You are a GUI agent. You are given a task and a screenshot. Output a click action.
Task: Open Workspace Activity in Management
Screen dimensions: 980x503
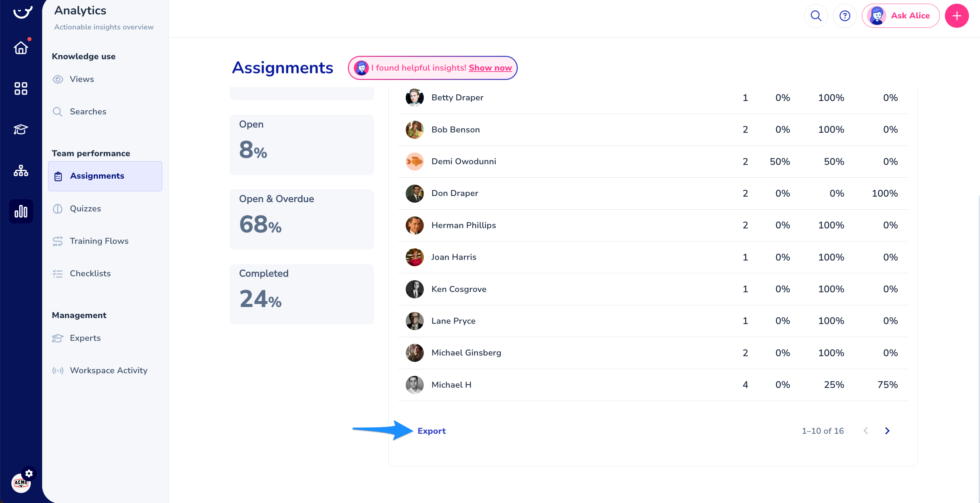pos(108,370)
